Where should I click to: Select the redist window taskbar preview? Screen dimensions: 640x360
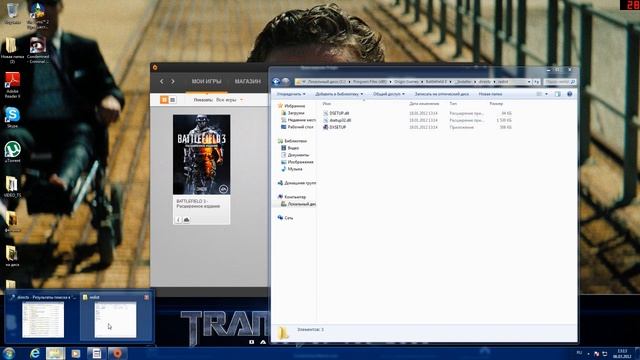point(116,317)
